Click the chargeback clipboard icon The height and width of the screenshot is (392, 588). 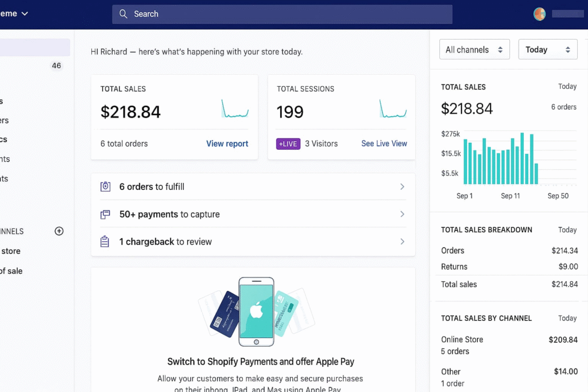point(105,242)
